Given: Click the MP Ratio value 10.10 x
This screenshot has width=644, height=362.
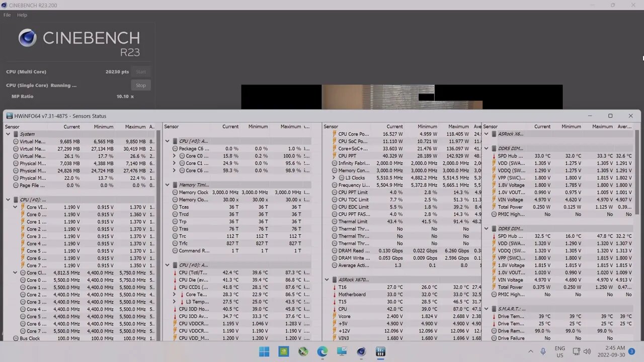Looking at the screenshot, I should [x=125, y=97].
